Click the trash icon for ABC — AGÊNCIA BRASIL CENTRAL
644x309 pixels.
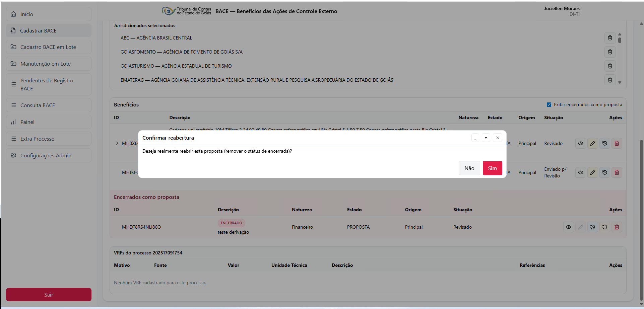point(610,38)
